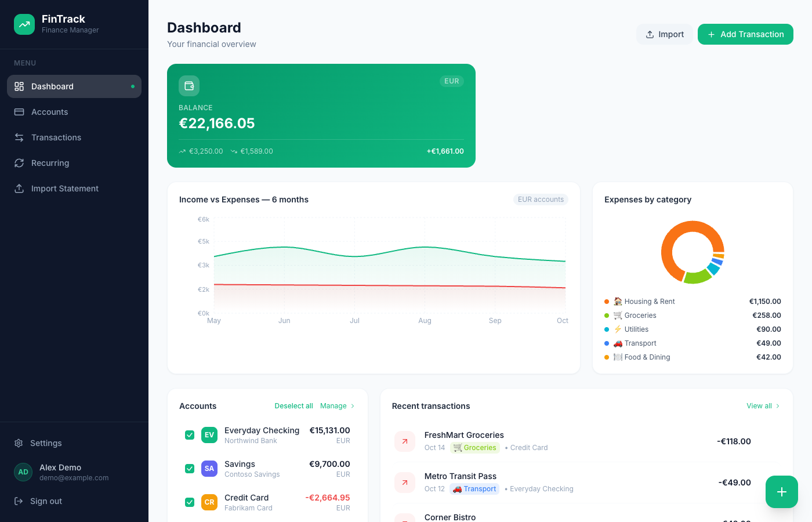The height and width of the screenshot is (522, 812).
Task: Click the Import Statement upload icon
Action: point(19,188)
